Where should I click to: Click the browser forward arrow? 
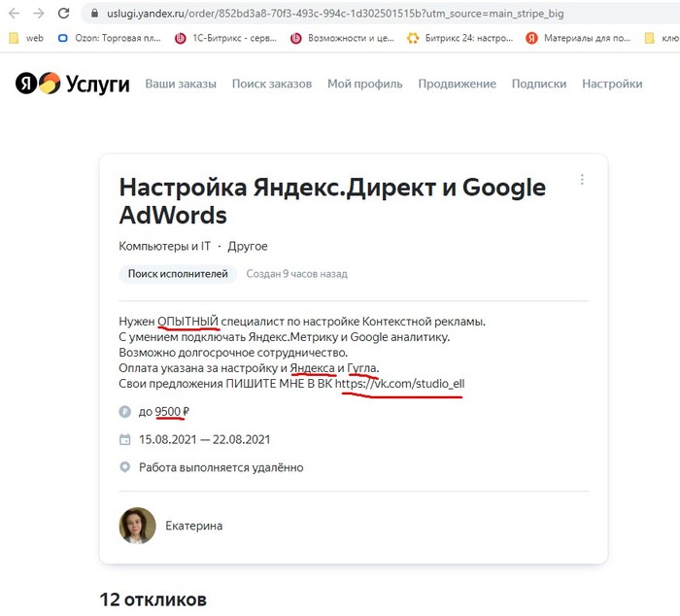[39, 14]
